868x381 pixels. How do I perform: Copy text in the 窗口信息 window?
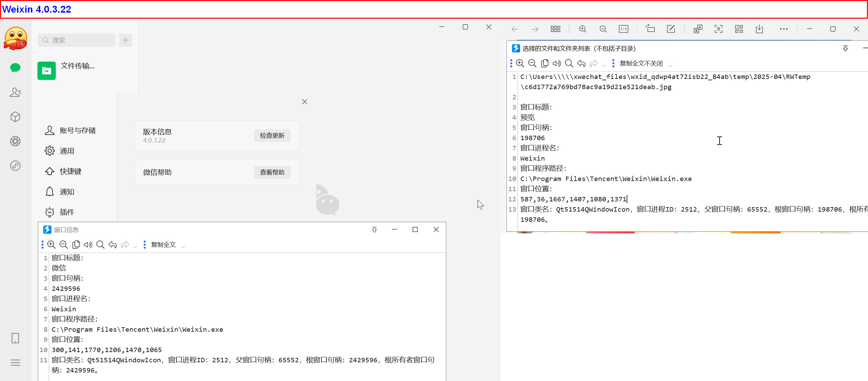(x=76, y=245)
